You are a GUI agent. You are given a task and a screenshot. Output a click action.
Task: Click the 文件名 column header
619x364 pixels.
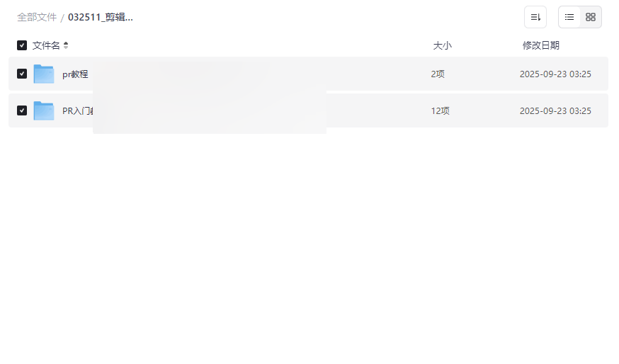(x=46, y=45)
